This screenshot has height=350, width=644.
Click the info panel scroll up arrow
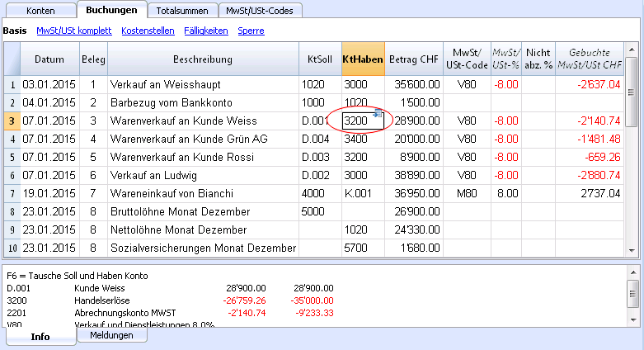point(633,272)
